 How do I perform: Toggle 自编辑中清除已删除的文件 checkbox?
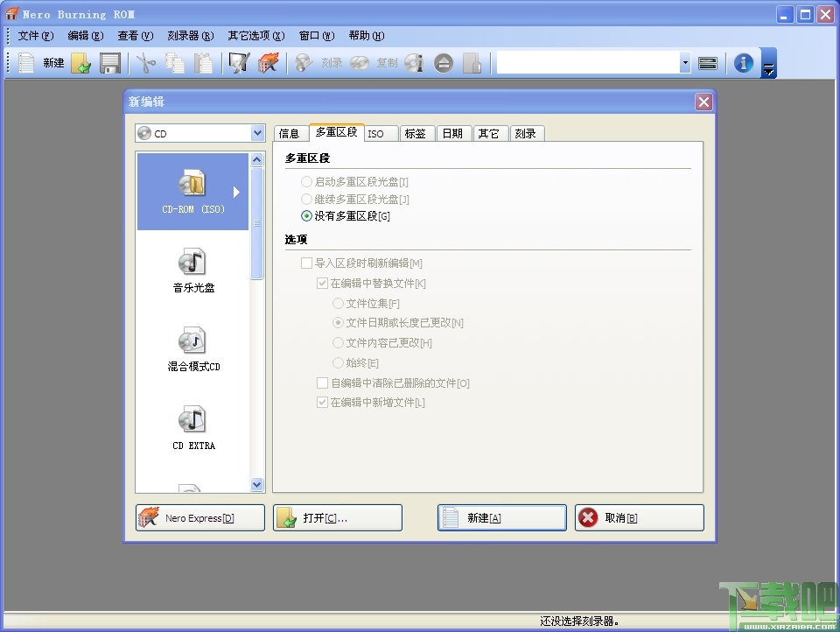pos(393,383)
